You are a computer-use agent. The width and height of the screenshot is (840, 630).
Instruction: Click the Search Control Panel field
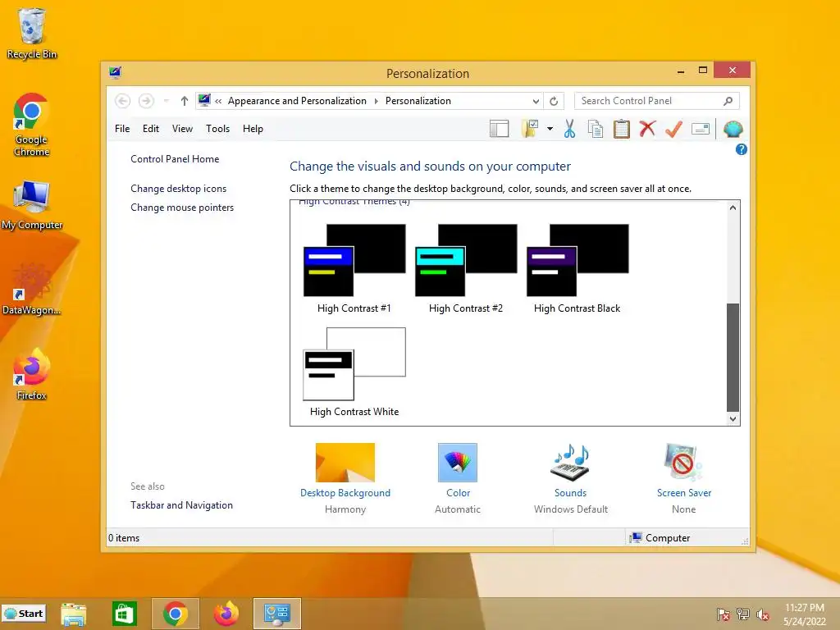pos(657,101)
